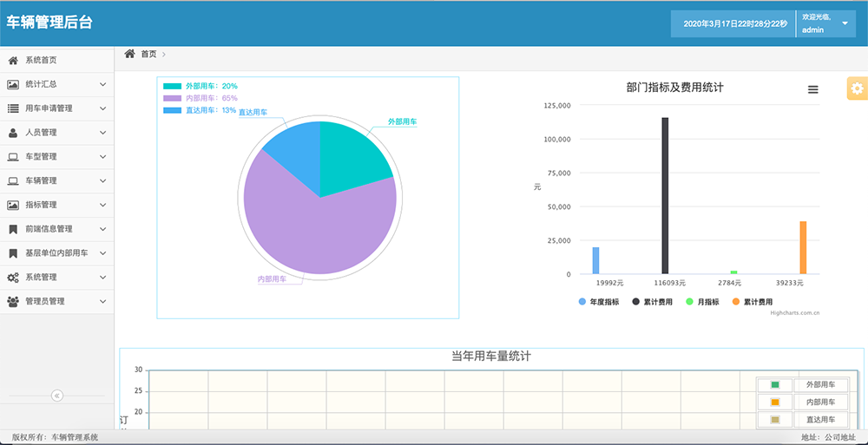Viewport: 868px width, 445px height.
Task: Click the breadcrumb home icon
Action: pos(129,54)
